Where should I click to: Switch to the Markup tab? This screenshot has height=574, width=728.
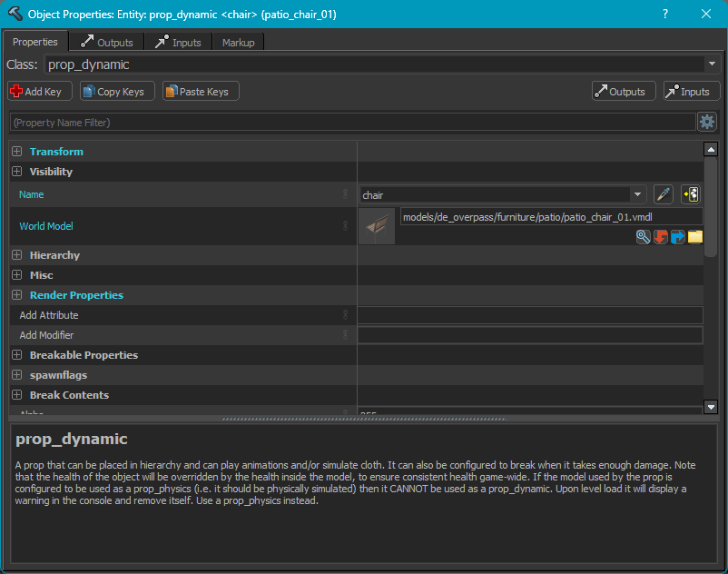click(238, 43)
